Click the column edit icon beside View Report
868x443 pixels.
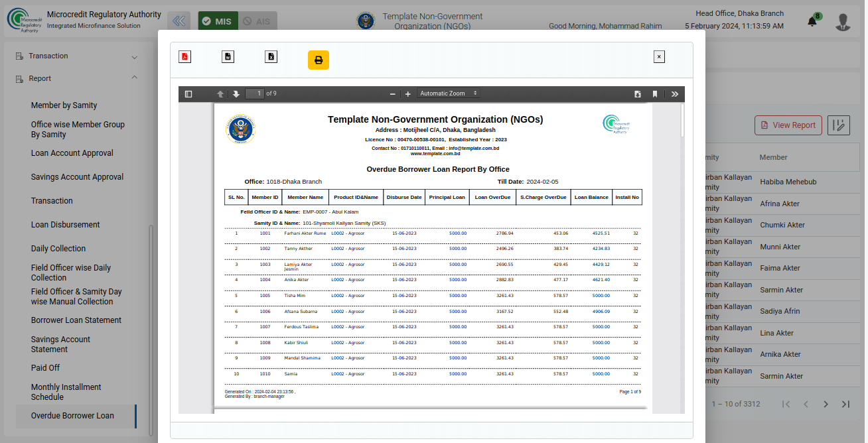pos(839,125)
